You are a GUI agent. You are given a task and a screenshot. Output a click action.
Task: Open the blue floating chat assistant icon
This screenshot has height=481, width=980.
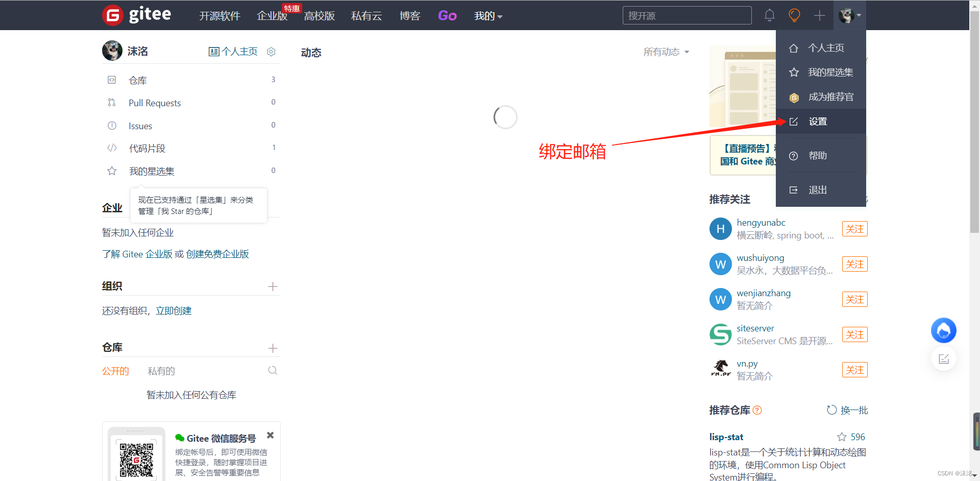coord(943,330)
